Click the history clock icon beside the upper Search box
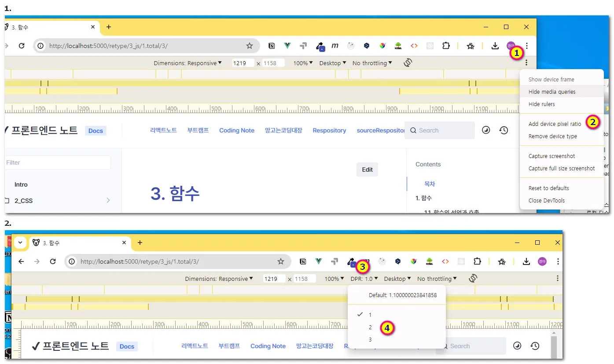This screenshot has width=614, height=364. 504,130
